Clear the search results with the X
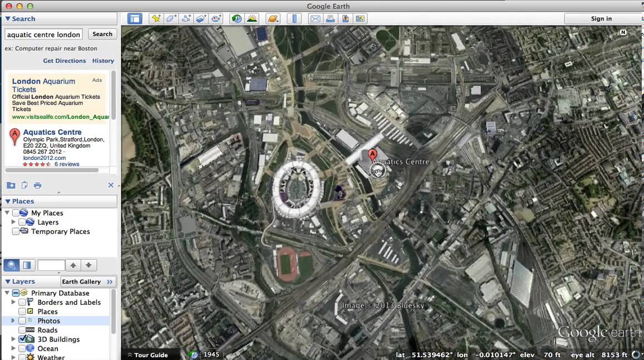Image resolution: width=644 pixels, height=360 pixels. click(111, 186)
